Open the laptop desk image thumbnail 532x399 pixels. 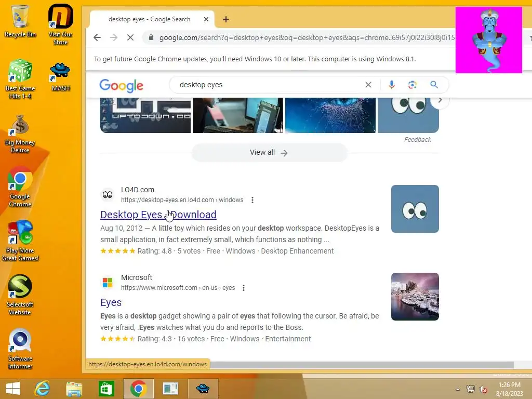coord(238,115)
